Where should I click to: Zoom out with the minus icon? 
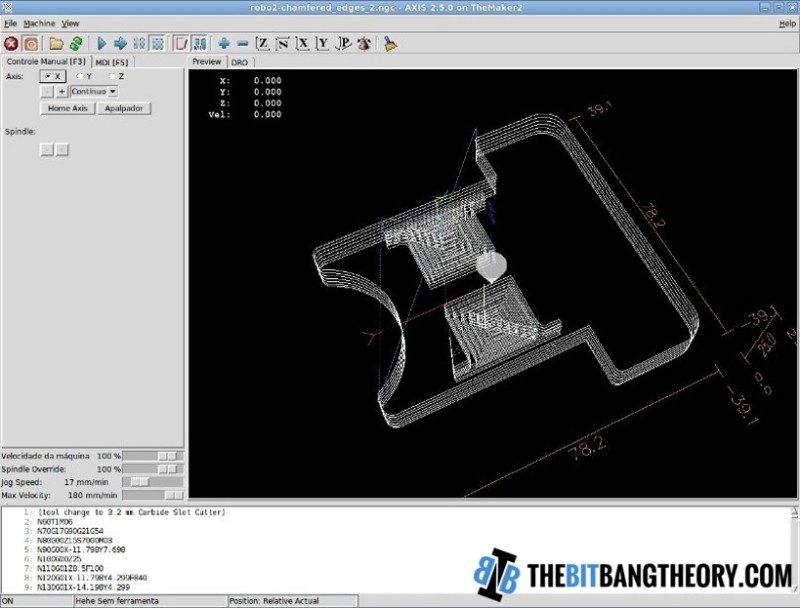[242, 43]
